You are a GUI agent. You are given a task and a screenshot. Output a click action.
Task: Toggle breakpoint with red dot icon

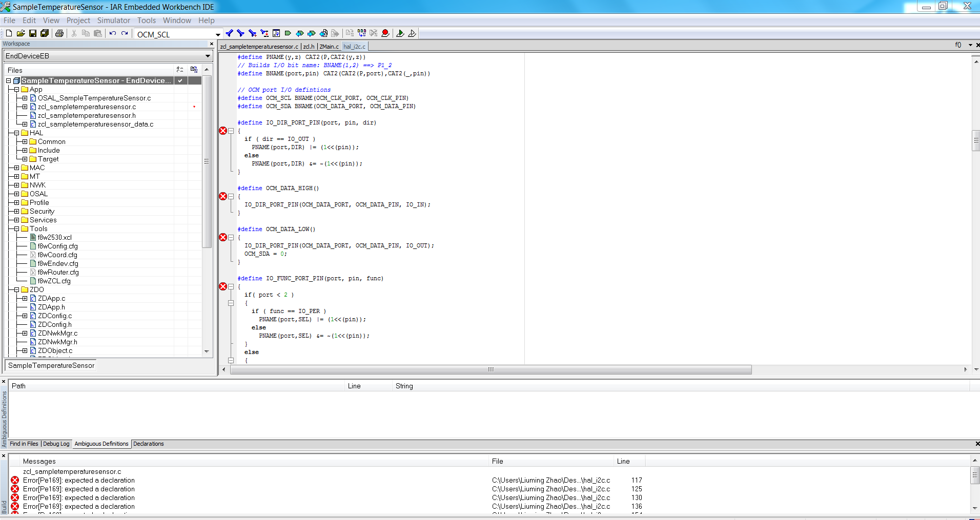385,33
